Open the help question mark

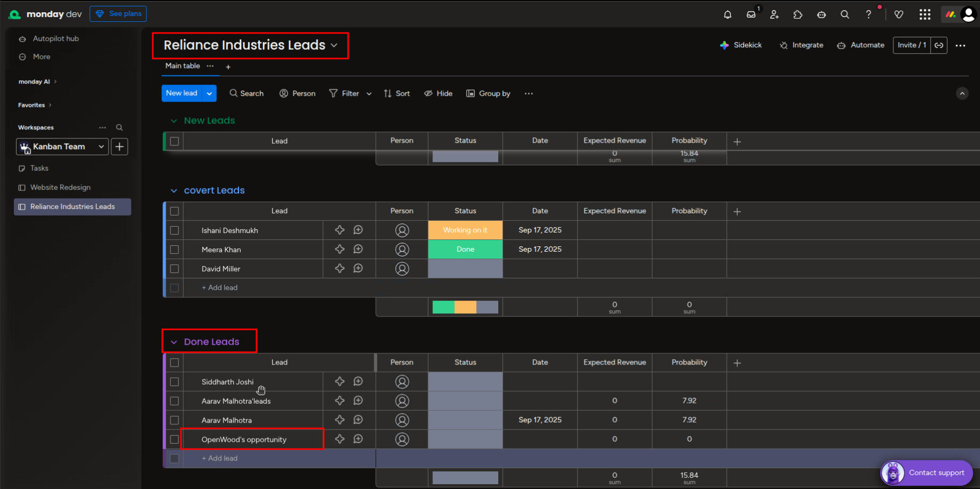click(x=868, y=14)
